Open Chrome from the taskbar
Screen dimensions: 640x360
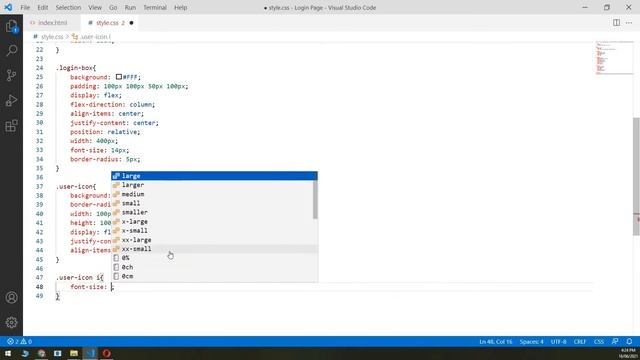click(x=41, y=353)
